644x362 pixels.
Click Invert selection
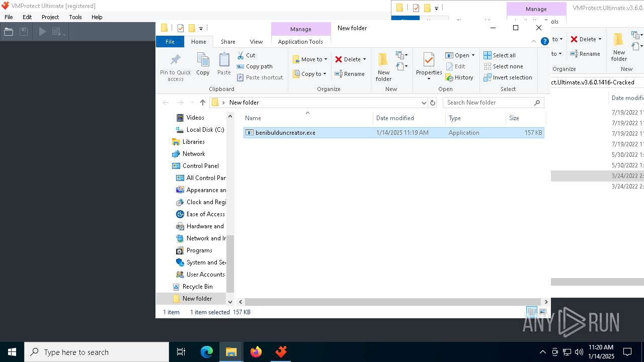(x=508, y=77)
